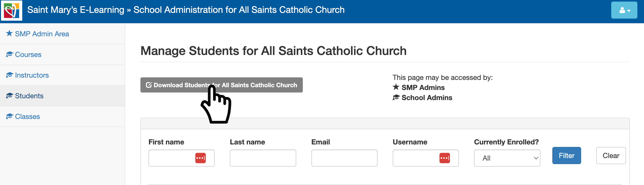Select Classes from the sidebar

click(x=27, y=116)
